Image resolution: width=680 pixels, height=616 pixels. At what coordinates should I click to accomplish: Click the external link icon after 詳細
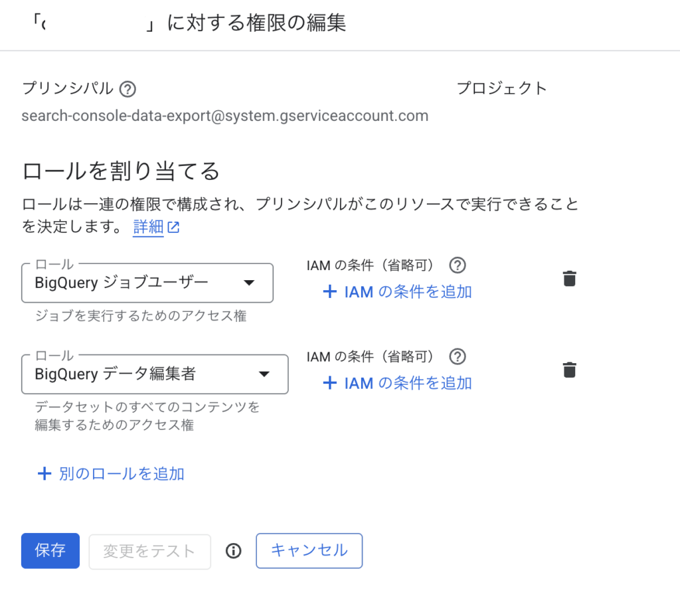173,228
